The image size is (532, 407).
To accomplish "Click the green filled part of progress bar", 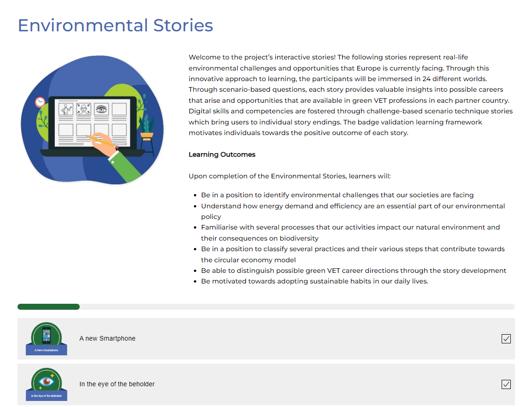I will tap(48, 307).
